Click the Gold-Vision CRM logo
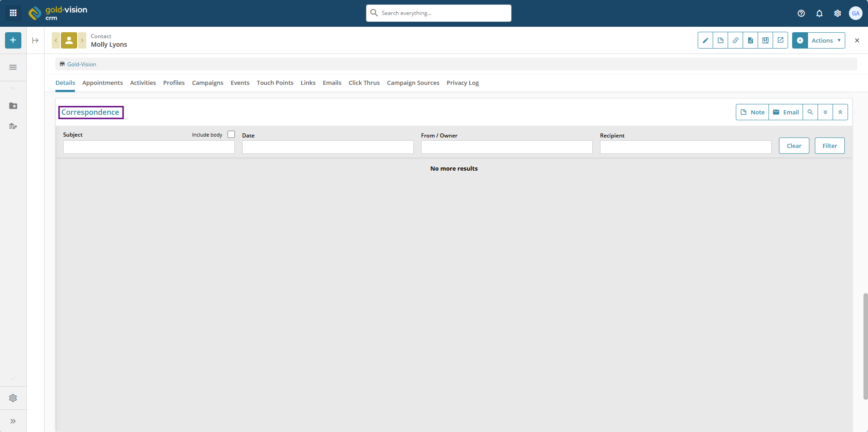 tap(58, 13)
